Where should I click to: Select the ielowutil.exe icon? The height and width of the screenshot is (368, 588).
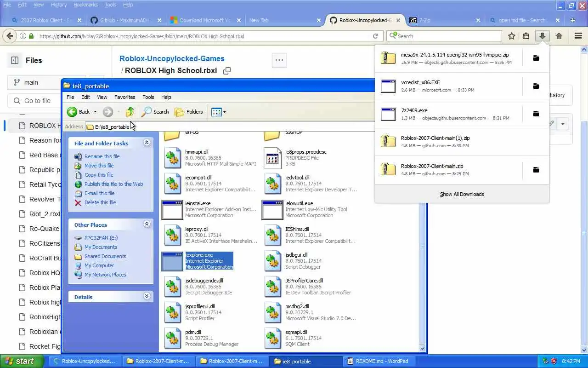[272, 209]
